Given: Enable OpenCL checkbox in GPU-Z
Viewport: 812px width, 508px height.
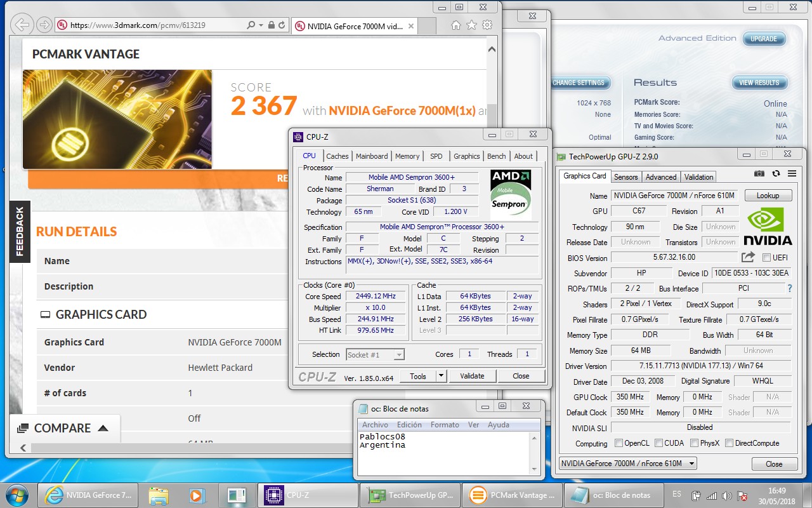Looking at the screenshot, I should point(619,443).
